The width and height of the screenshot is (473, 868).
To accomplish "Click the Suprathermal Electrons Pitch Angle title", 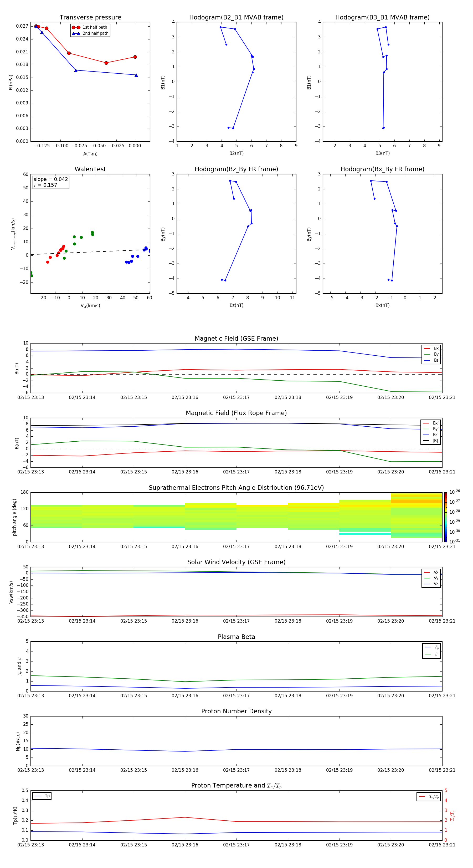I will coord(236,488).
